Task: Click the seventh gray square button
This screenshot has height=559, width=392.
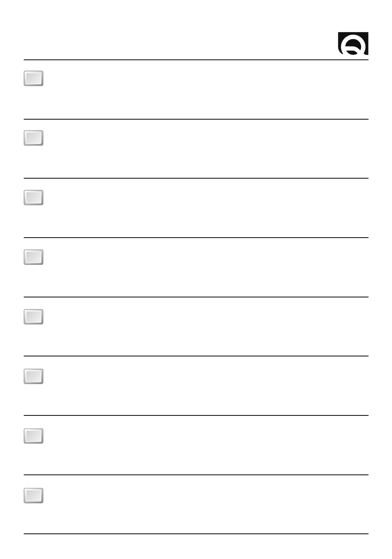Action: point(33,436)
